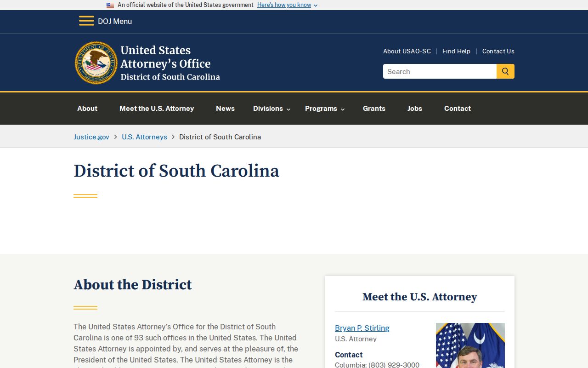The height and width of the screenshot is (368, 588).
Task: Click the Columbia phone number text
Action: tap(377, 365)
